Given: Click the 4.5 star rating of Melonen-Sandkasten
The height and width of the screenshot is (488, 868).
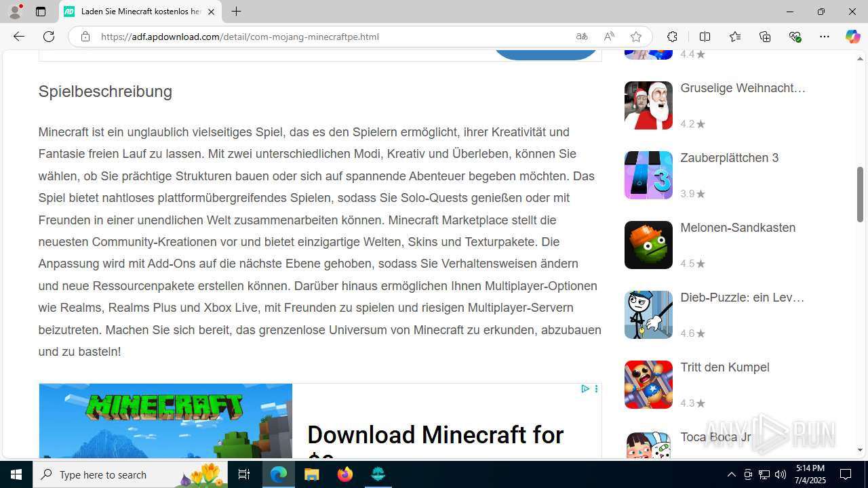Looking at the screenshot, I should point(692,264).
